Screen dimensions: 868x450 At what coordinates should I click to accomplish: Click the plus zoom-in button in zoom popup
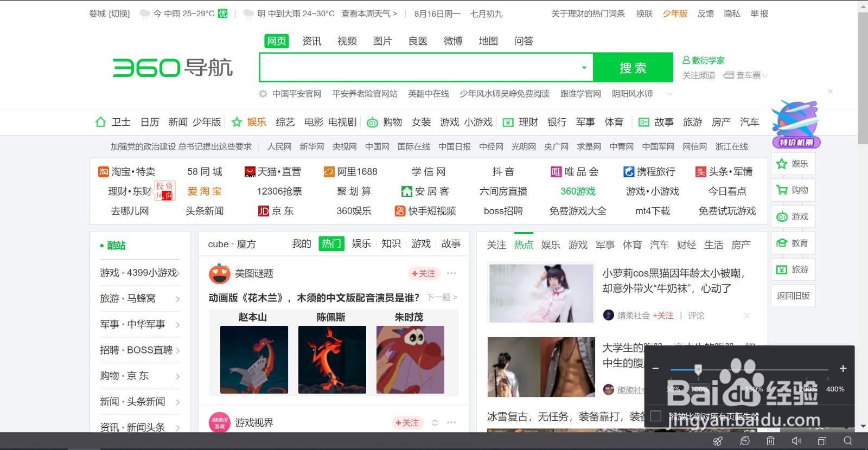[843, 369]
